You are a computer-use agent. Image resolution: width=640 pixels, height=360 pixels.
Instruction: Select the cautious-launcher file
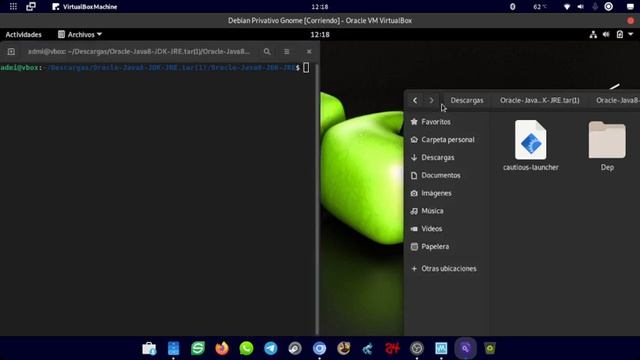pos(531,145)
